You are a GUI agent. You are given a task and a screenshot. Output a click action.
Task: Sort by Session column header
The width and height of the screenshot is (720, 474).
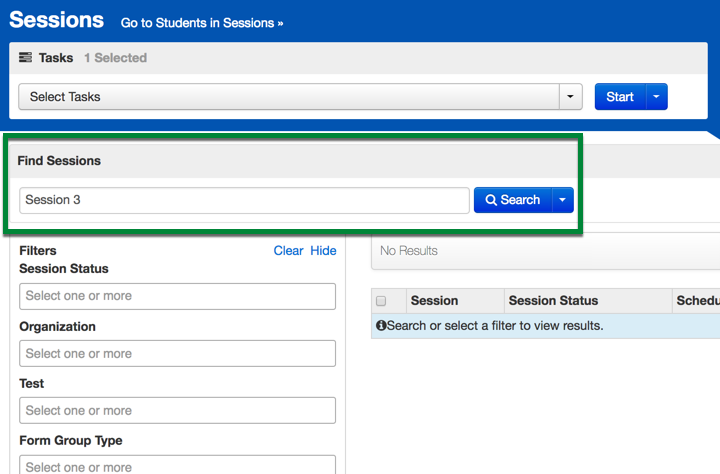coord(434,301)
